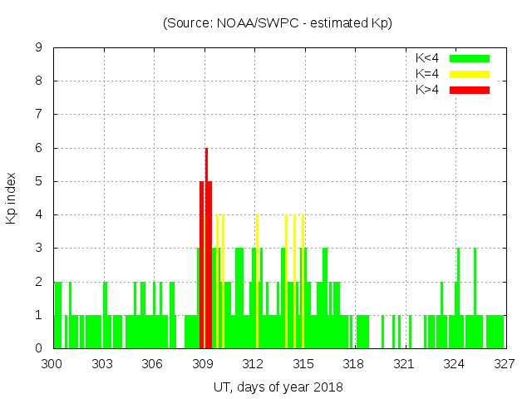
Task: Click the yellow K=4 legend swatch
Action: (x=470, y=74)
